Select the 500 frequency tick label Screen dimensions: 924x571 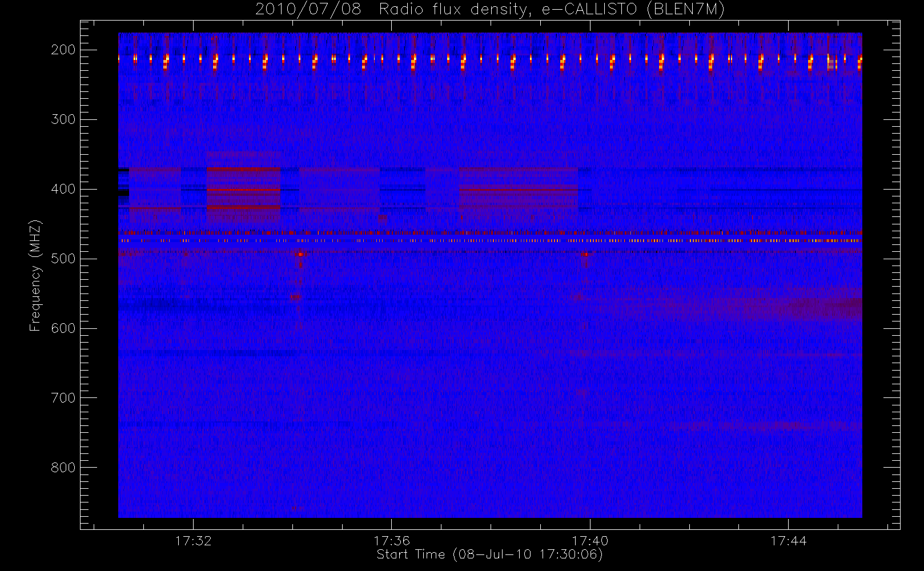pyautogui.click(x=63, y=259)
